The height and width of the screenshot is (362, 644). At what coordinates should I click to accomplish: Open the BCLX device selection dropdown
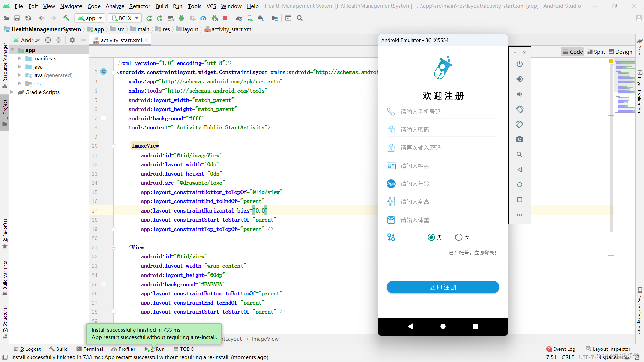(x=124, y=18)
